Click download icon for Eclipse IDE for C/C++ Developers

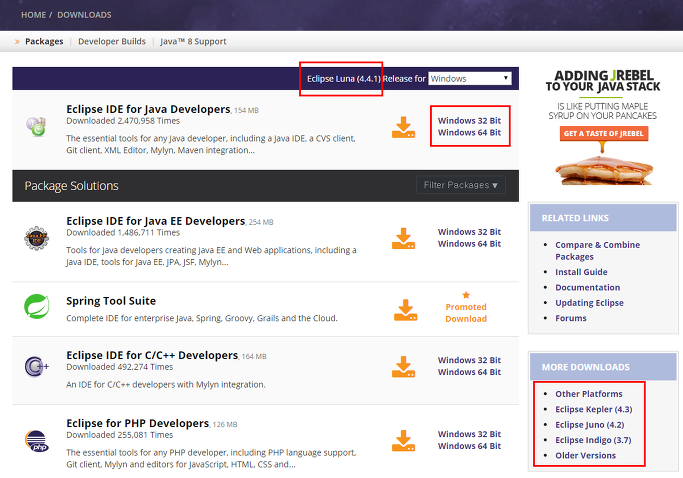coord(403,366)
